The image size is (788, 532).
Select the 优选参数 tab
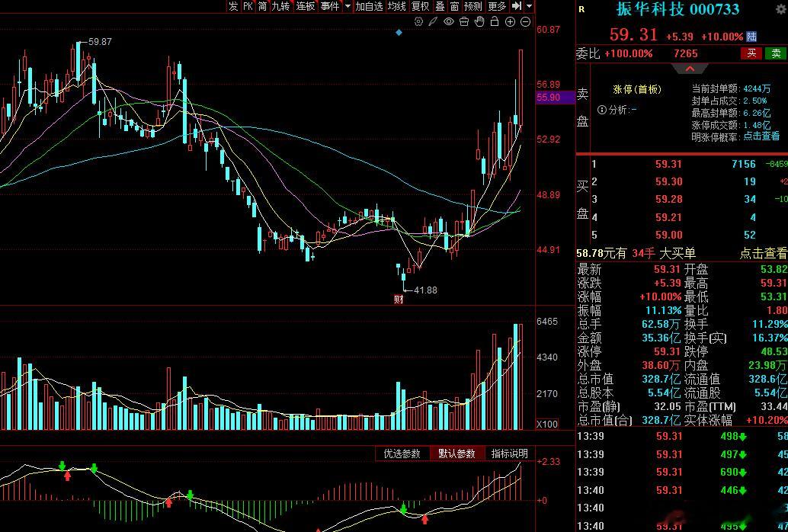402,453
